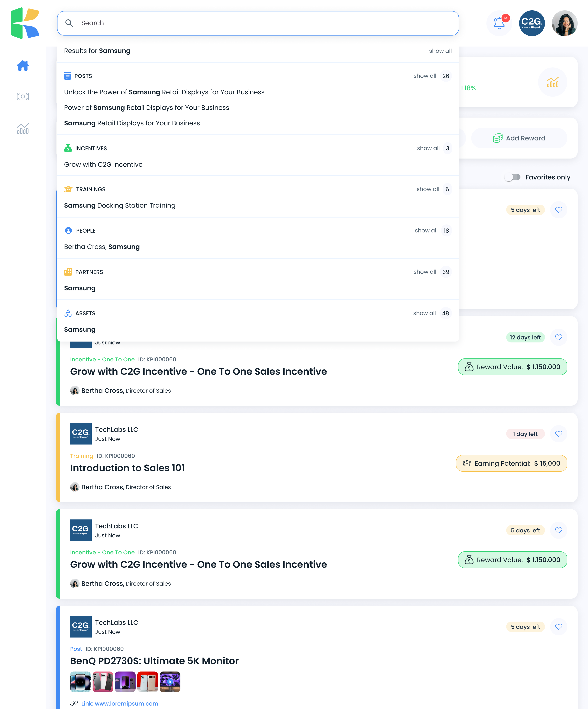Click the yellow stats chart icon beside +18%
This screenshot has height=709, width=588.
(x=552, y=82)
